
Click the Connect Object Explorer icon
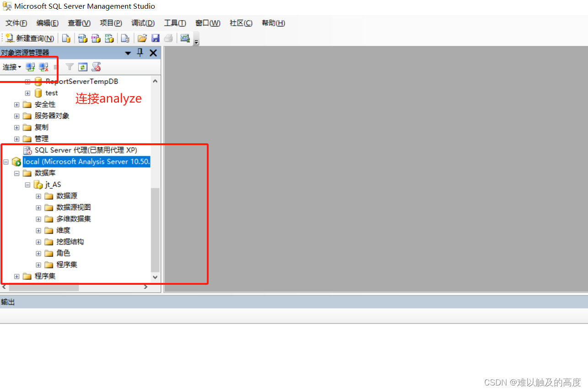(x=30, y=67)
